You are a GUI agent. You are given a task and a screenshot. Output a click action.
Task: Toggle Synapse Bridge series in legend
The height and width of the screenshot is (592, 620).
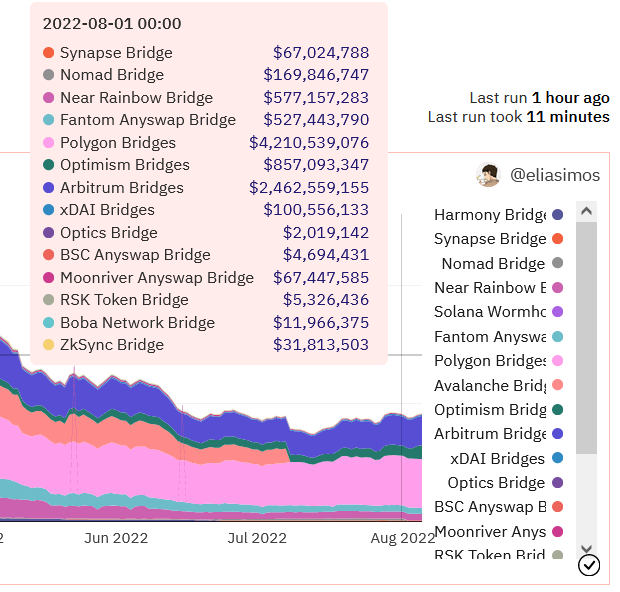click(x=490, y=239)
